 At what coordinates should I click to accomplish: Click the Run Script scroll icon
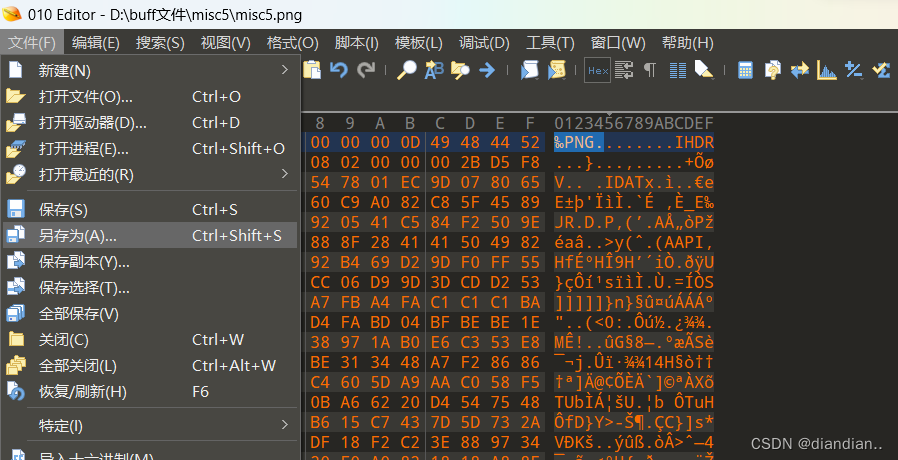click(x=529, y=70)
